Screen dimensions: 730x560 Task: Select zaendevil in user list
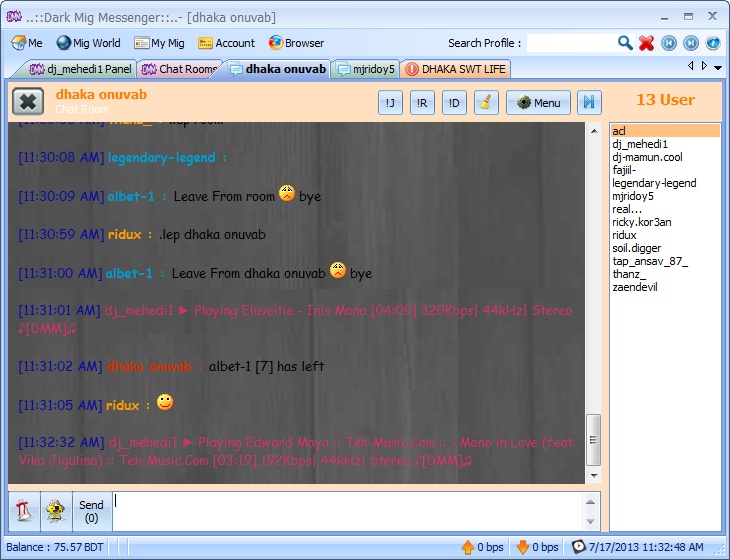pyautogui.click(x=665, y=287)
